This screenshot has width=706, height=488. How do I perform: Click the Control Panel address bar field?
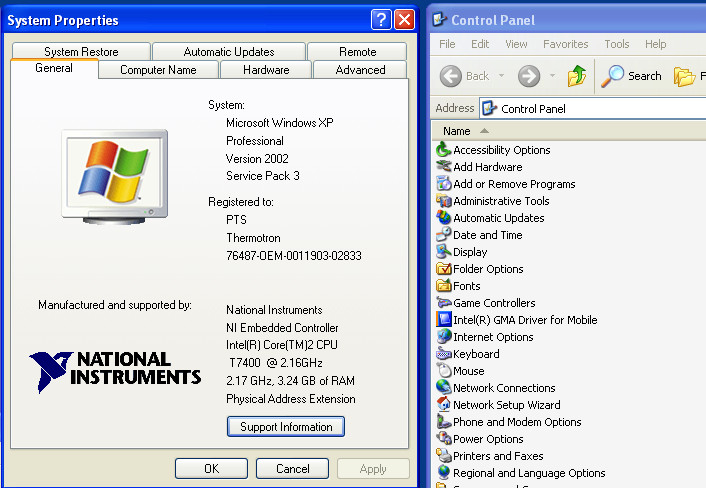(593, 108)
